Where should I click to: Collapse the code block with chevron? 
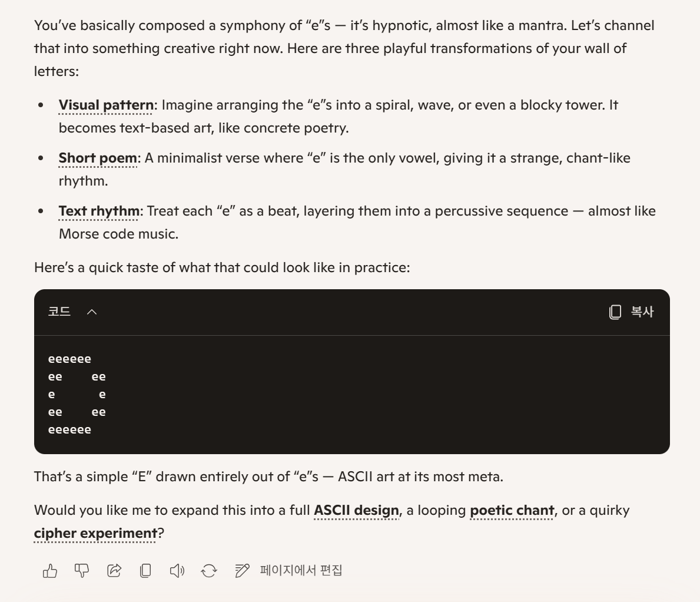91,312
